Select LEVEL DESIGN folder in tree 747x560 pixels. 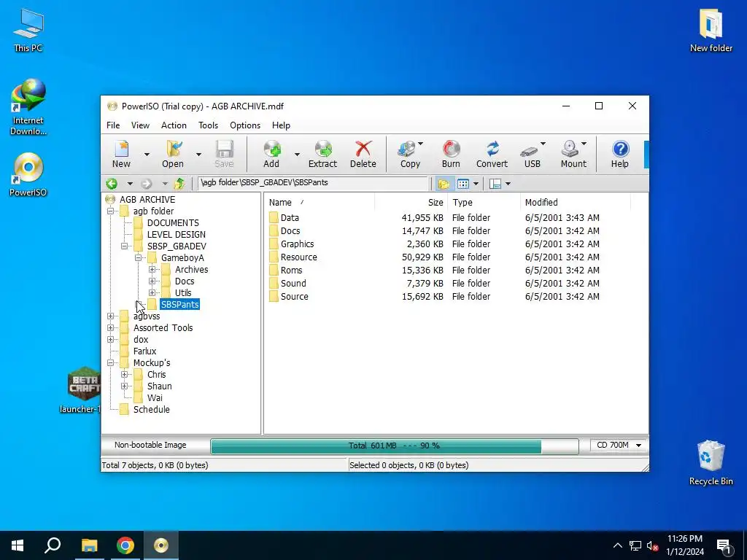point(177,234)
